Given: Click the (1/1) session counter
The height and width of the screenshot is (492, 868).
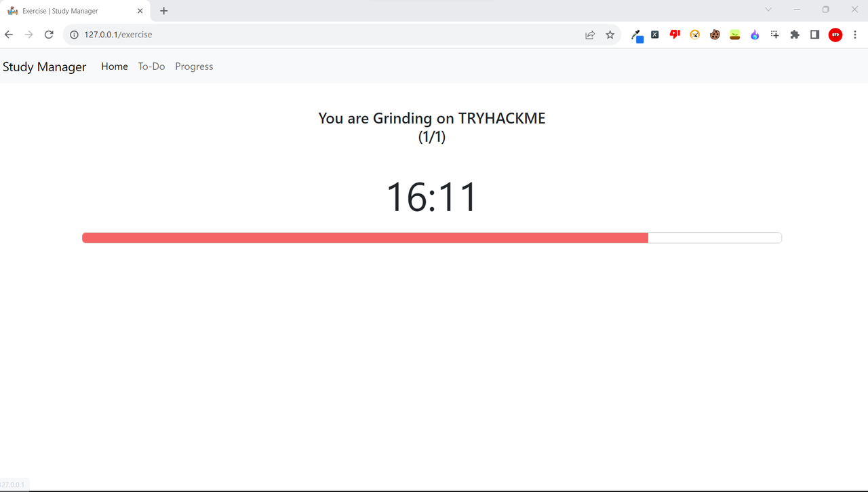Looking at the screenshot, I should pyautogui.click(x=432, y=136).
